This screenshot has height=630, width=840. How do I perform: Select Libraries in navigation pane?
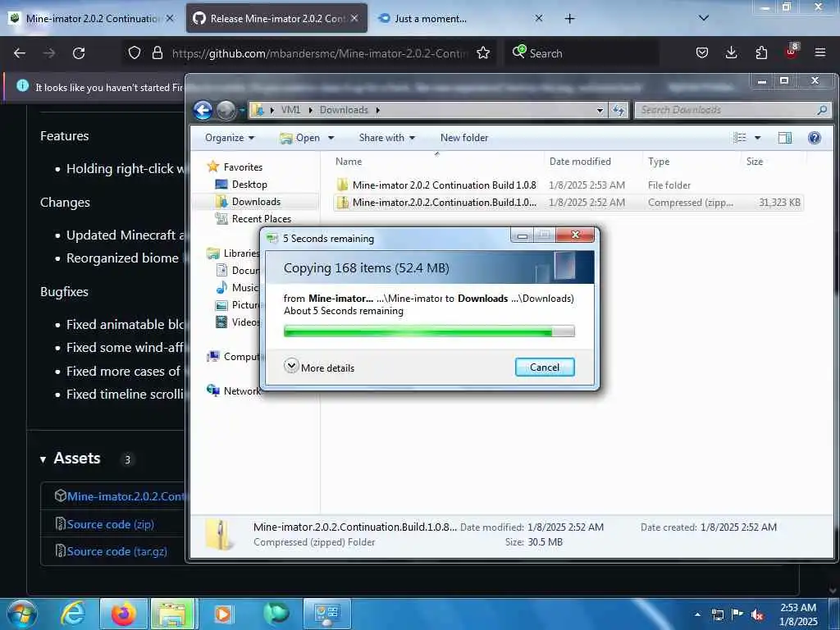click(234, 253)
